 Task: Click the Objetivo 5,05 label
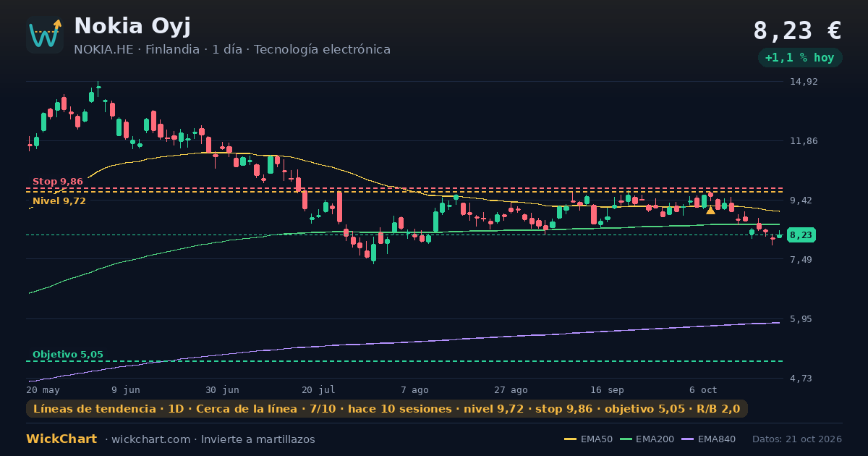[68, 355]
